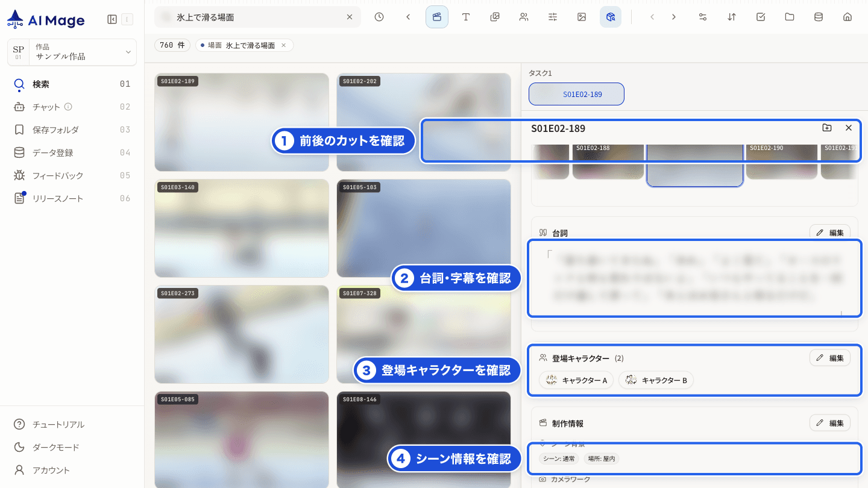Click 編集 button for 登場キャラクター

tap(830, 358)
